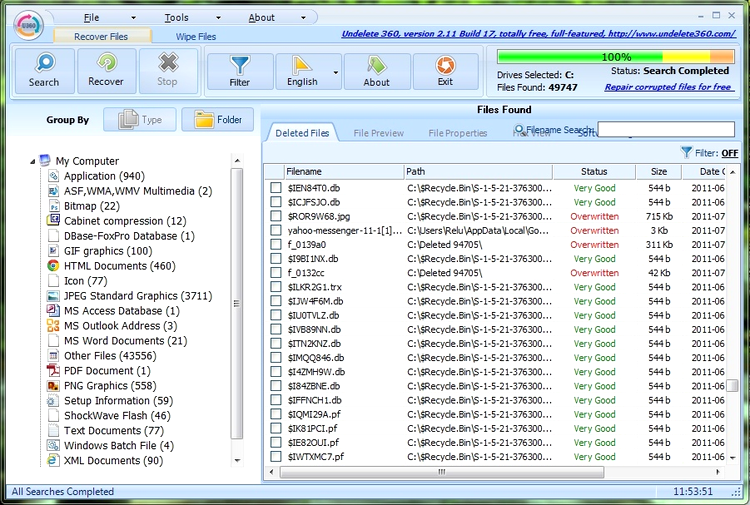Image resolution: width=750 pixels, height=505 pixels.
Task: Select ASF,WMA,WMV Multimedia (2) category
Action: [x=138, y=191]
